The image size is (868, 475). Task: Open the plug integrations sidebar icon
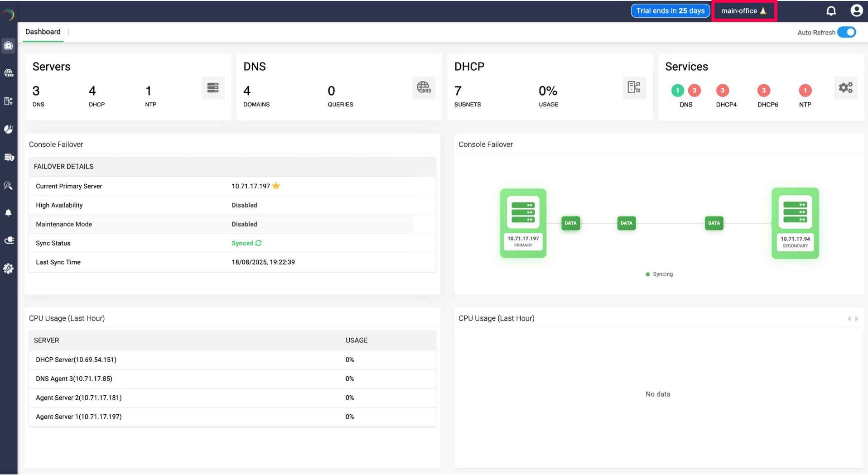pos(9,240)
